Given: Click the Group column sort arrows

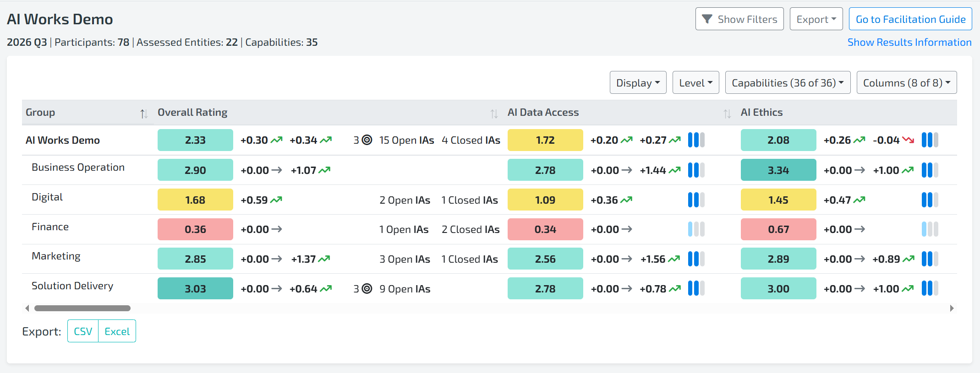Looking at the screenshot, I should [144, 114].
